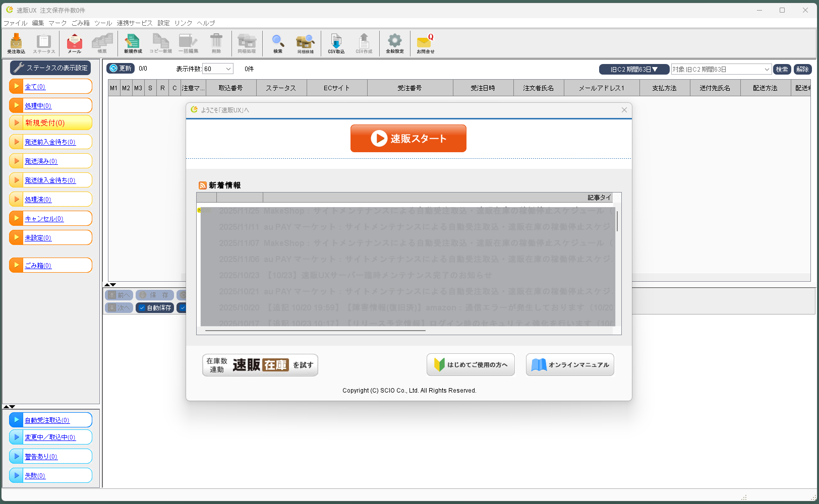Click the お問合せ inquiry envelope icon

(425, 43)
